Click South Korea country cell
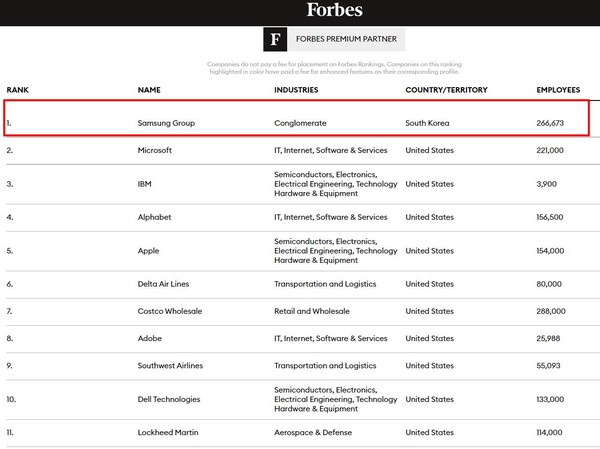This screenshot has width=600, height=449. pos(427,123)
